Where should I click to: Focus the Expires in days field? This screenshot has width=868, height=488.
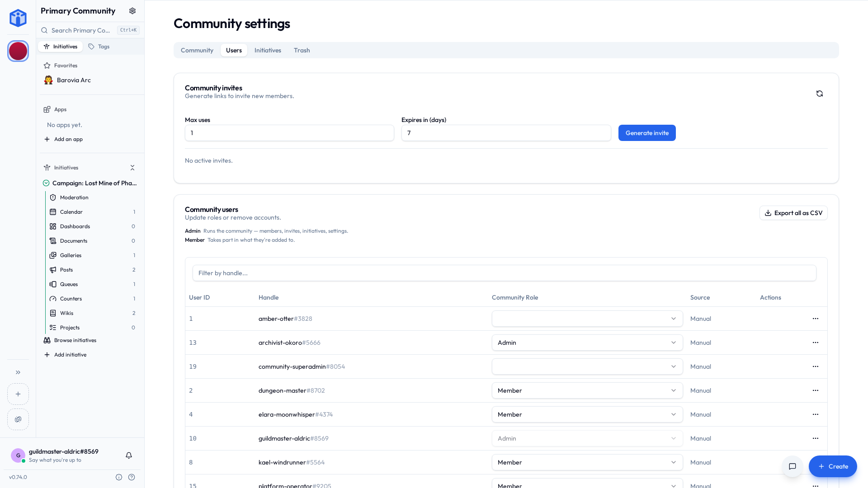[506, 133]
